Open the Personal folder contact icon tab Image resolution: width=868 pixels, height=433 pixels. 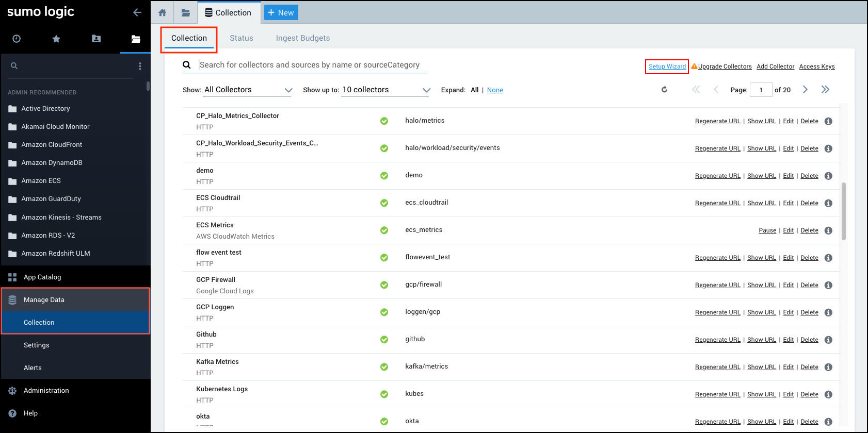(x=96, y=39)
